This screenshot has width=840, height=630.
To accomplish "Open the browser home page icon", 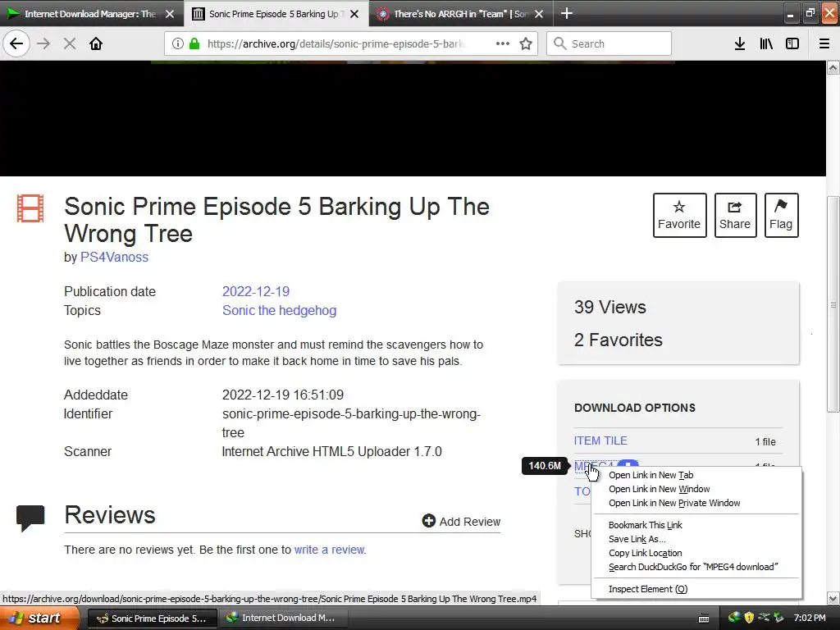I will (x=96, y=44).
